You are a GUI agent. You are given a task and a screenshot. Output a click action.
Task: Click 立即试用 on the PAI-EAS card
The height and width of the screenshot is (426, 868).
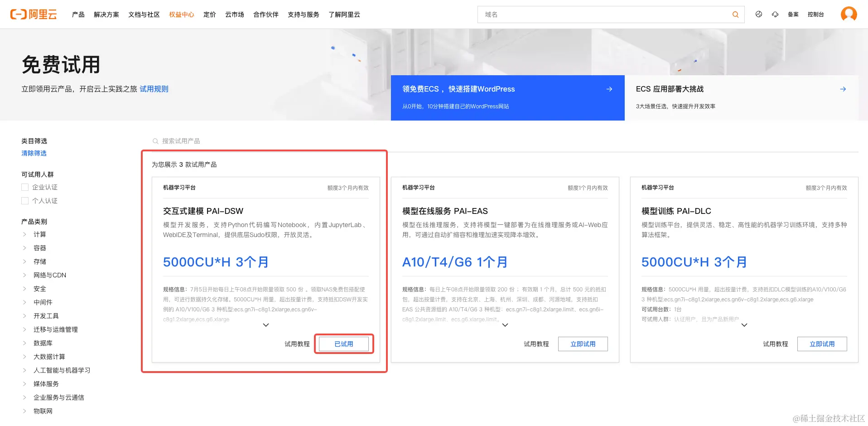click(x=583, y=344)
